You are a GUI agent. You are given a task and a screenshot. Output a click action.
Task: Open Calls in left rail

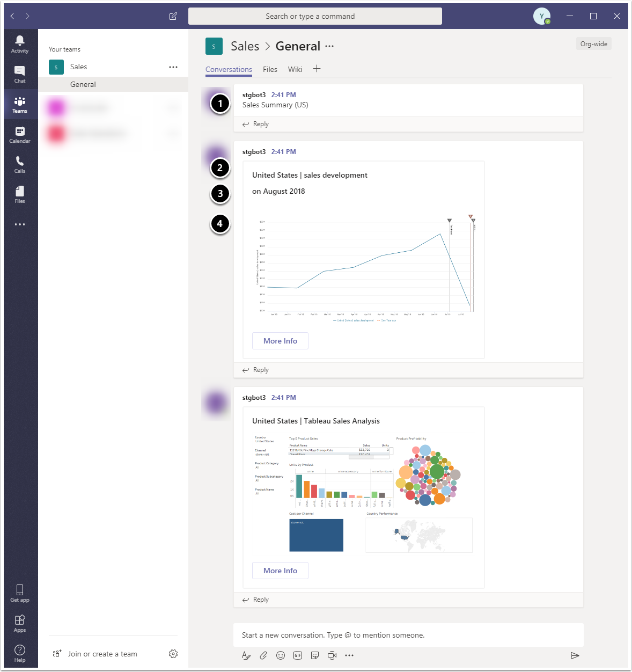[x=20, y=164]
